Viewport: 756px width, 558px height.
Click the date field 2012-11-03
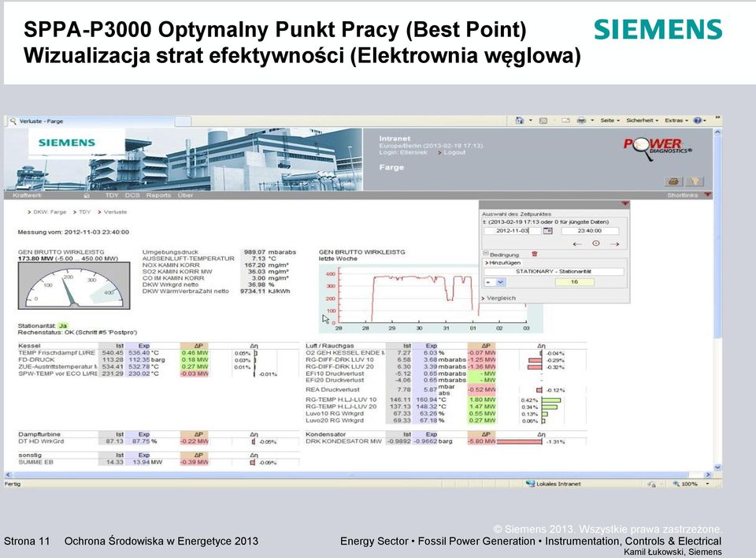pos(513,231)
